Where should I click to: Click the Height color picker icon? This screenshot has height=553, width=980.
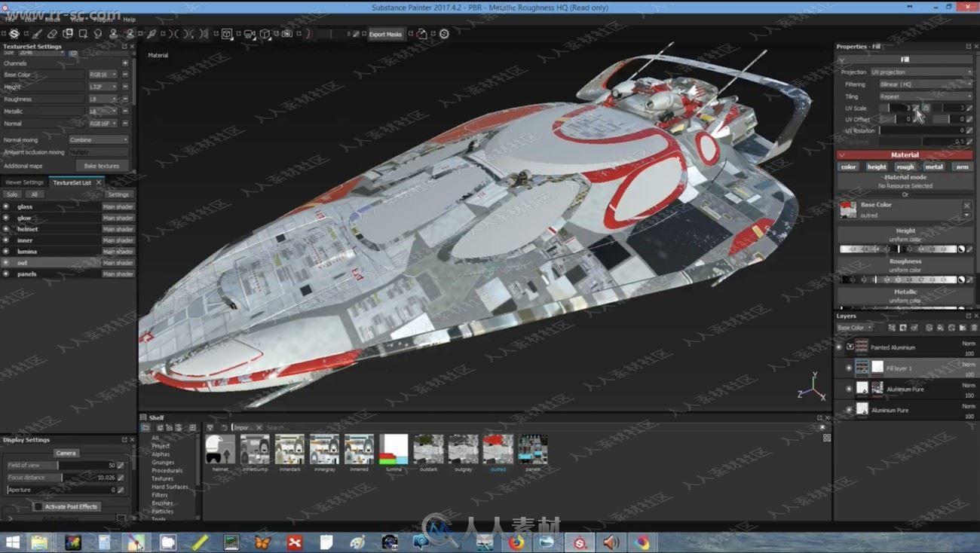[x=969, y=249]
